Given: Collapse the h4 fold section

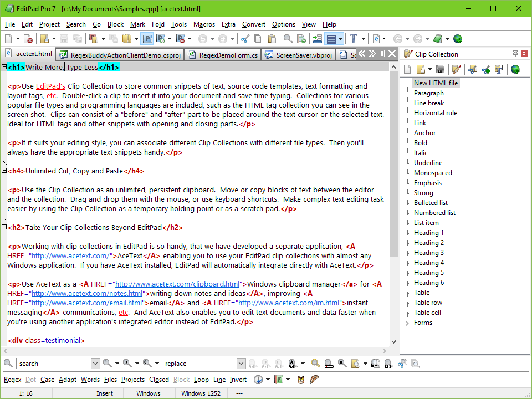Looking at the screenshot, I should [4, 171].
